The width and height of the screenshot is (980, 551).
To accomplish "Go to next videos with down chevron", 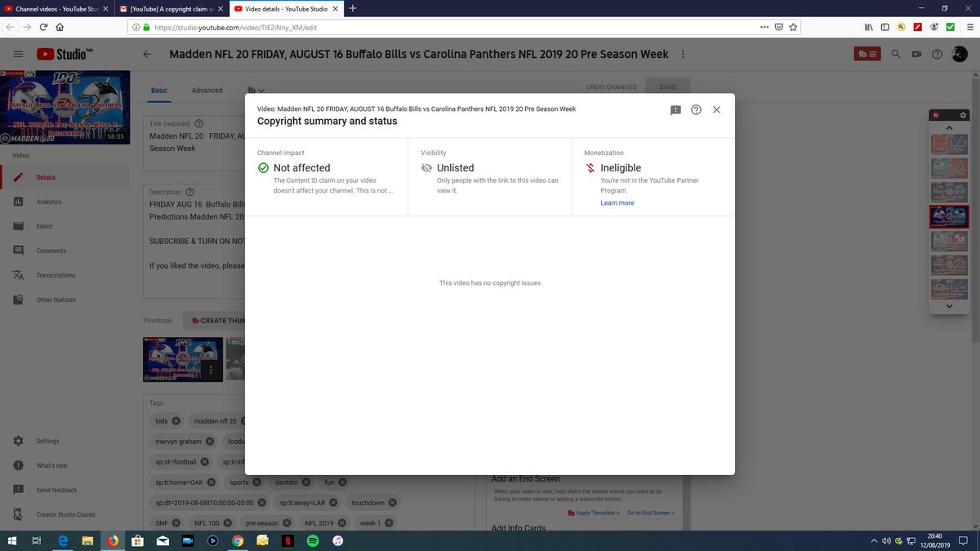I will coord(949,305).
